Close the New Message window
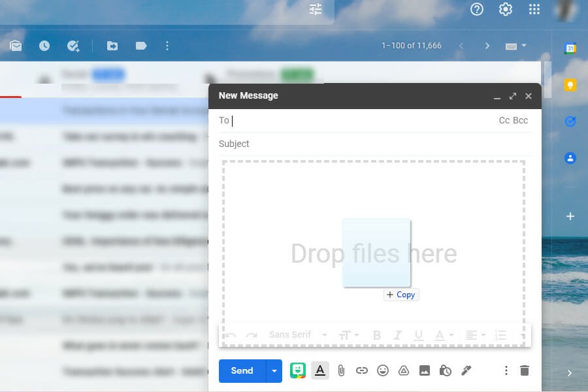The image size is (588, 392). click(529, 96)
